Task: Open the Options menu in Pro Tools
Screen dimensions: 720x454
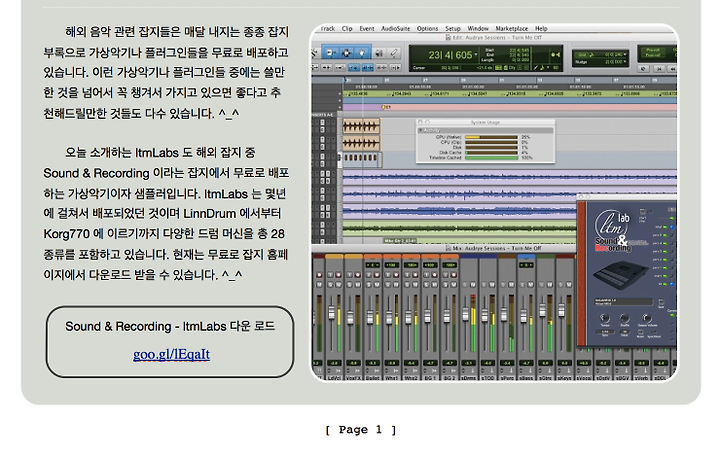Action: (428, 28)
